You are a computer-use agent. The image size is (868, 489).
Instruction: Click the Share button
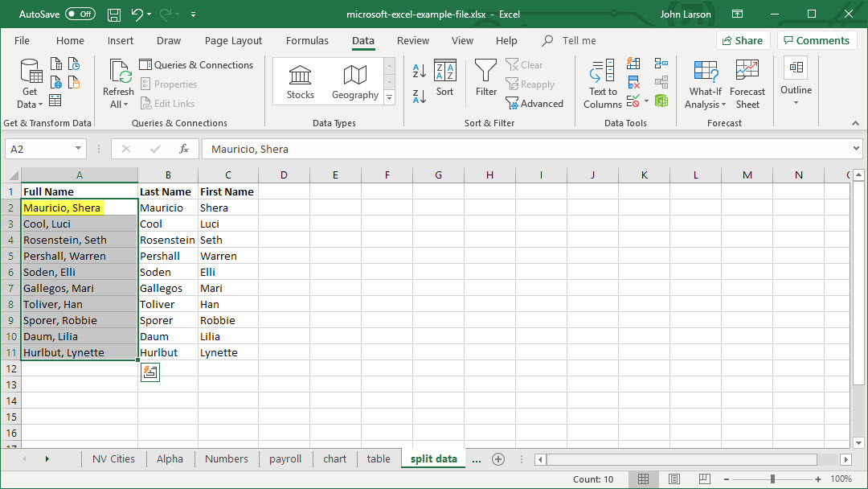[x=743, y=41]
